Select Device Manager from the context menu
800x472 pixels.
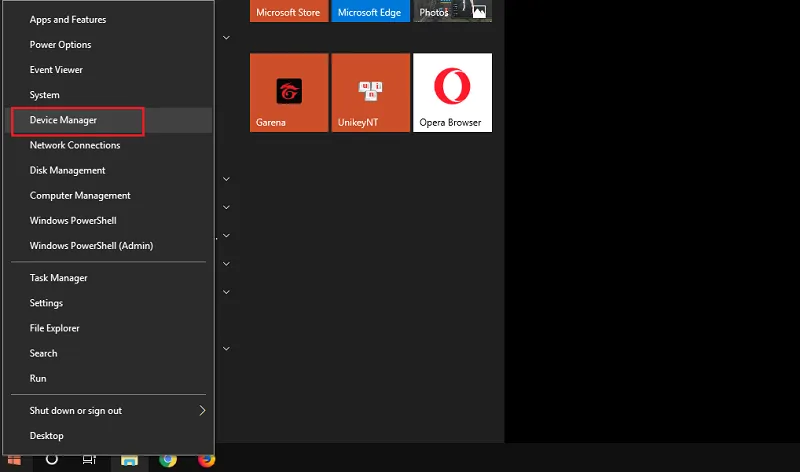[x=63, y=120]
